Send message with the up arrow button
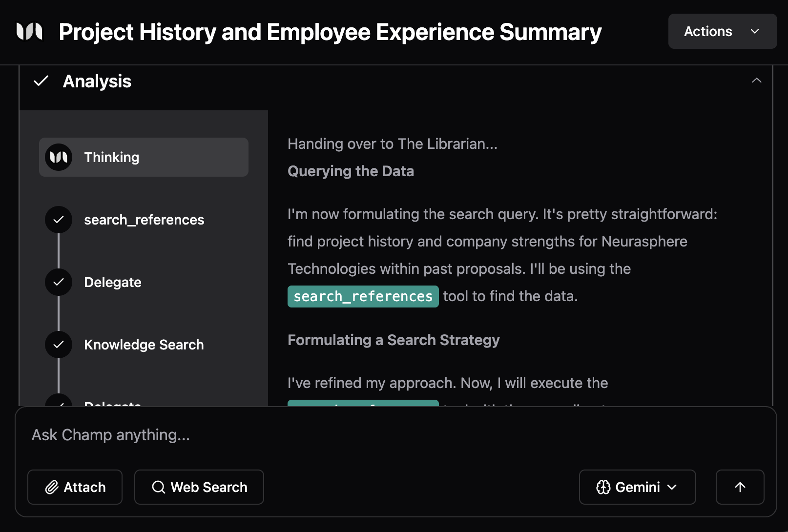788x532 pixels. (740, 487)
